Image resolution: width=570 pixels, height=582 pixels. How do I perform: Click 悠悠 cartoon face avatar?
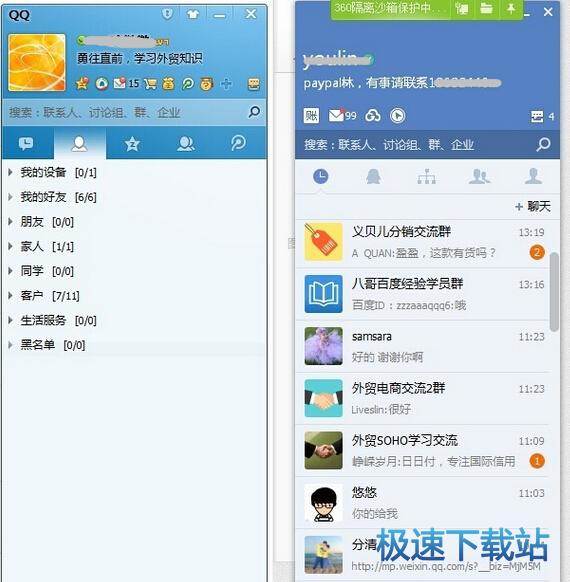(x=323, y=503)
